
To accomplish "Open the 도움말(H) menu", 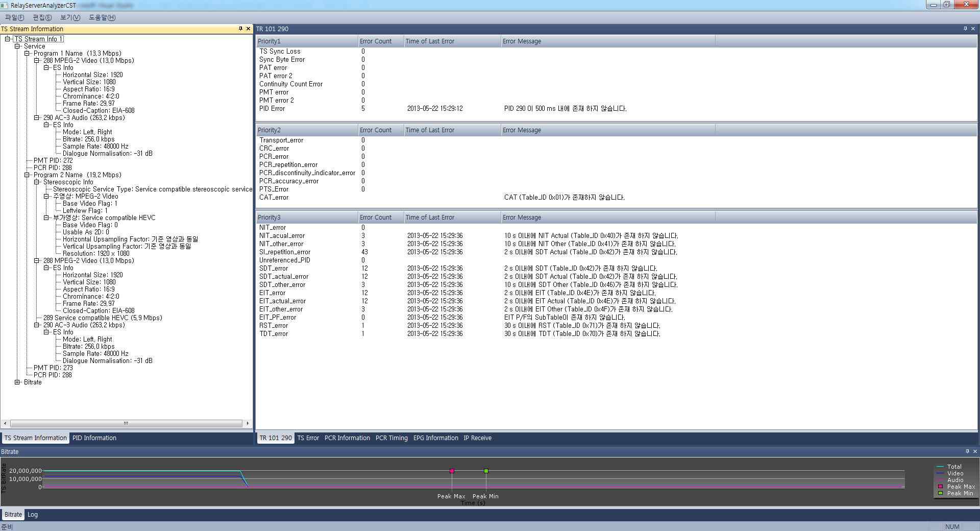I will pos(102,17).
